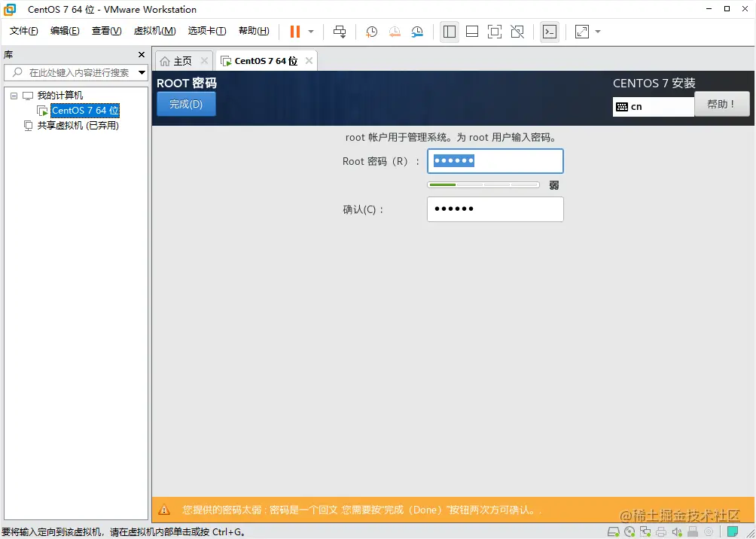Click the 确认(C) password input field
This screenshot has height=539, width=756.
tap(495, 209)
